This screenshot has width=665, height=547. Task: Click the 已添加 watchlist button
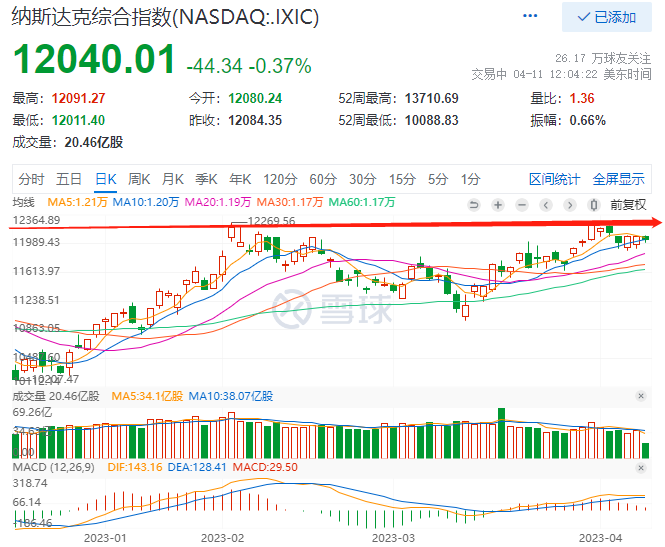point(606,17)
